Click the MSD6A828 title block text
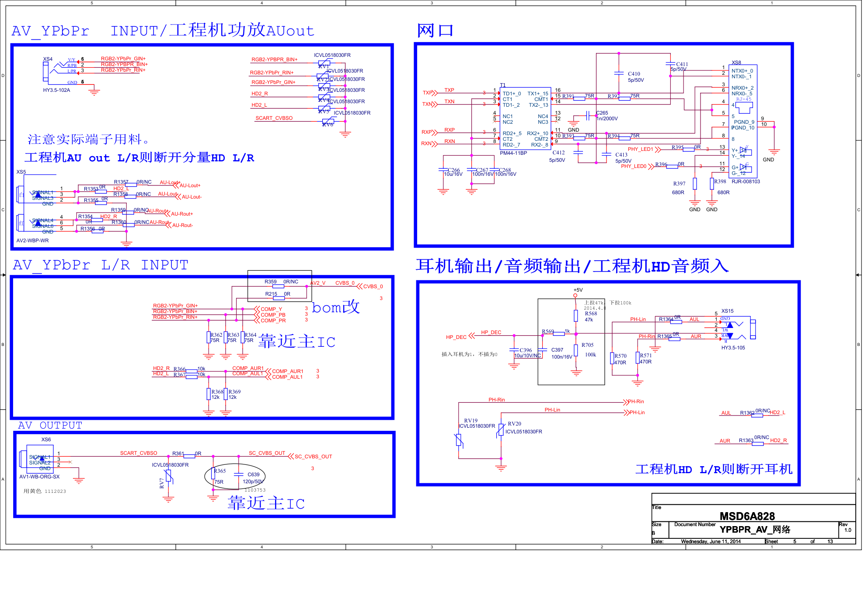The width and height of the screenshot is (868, 614). [x=747, y=516]
